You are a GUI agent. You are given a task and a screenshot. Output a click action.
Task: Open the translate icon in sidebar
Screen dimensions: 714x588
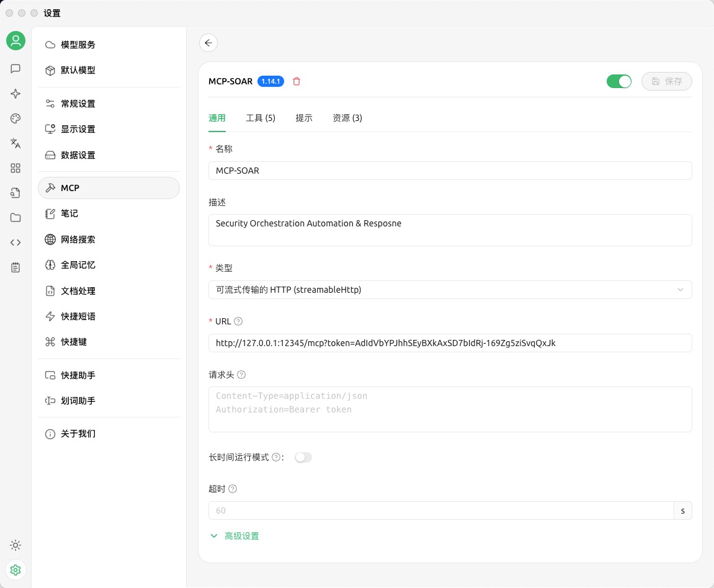(x=16, y=143)
